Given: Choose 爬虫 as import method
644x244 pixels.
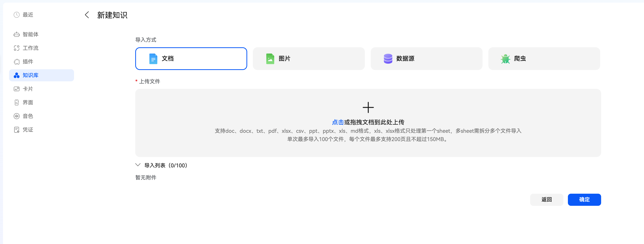Looking at the screenshot, I should point(544,59).
